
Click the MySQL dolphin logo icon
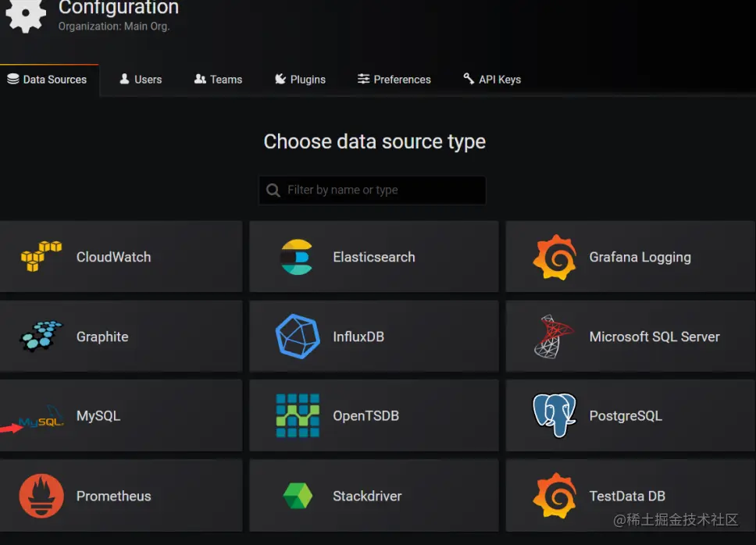(41, 417)
